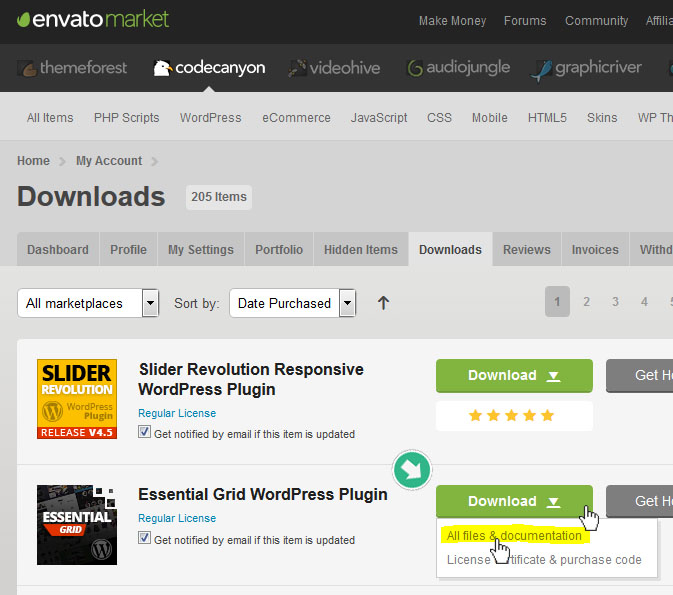Choose All files & documentation
Screen dimensions: 673x595
click(514, 536)
